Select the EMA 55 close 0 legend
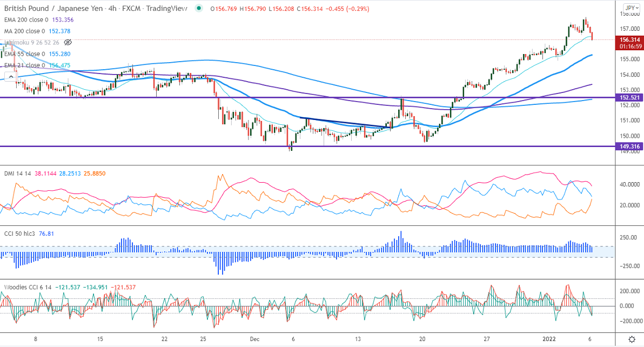Viewport: 644px width, 347px height. point(25,54)
